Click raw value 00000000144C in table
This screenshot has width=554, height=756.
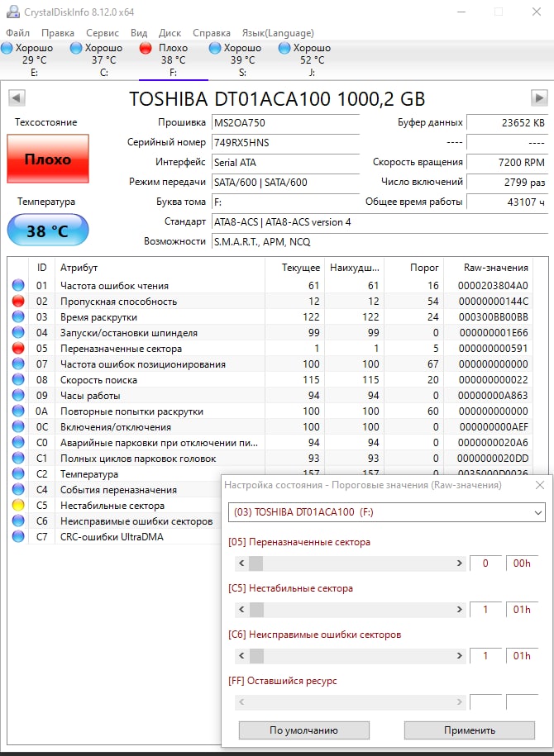point(493,302)
